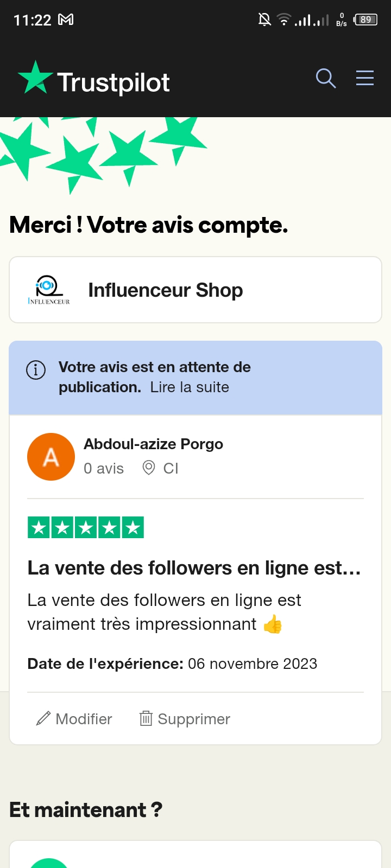391x868 pixels.
Task: Click the pencil icon to edit review
Action: click(x=43, y=719)
